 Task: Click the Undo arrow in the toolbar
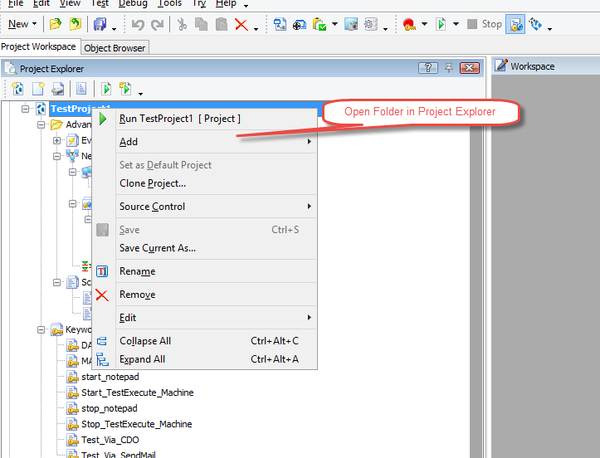[139, 23]
